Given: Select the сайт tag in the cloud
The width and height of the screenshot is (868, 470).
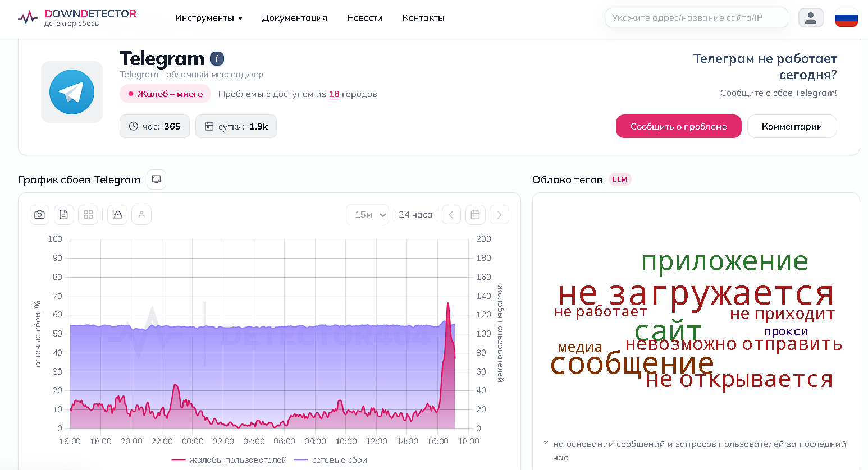Looking at the screenshot, I should (x=668, y=331).
